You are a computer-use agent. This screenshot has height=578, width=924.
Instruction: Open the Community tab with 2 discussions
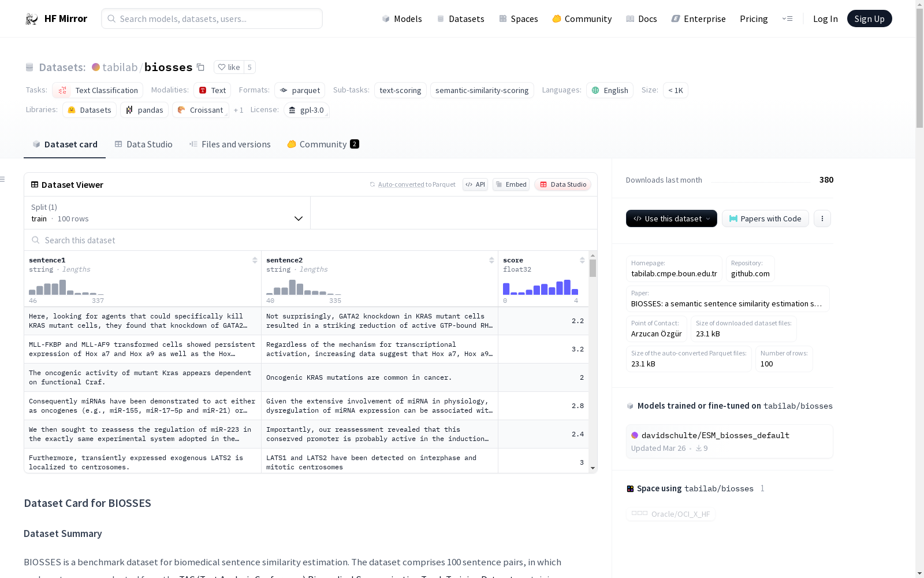point(323,144)
